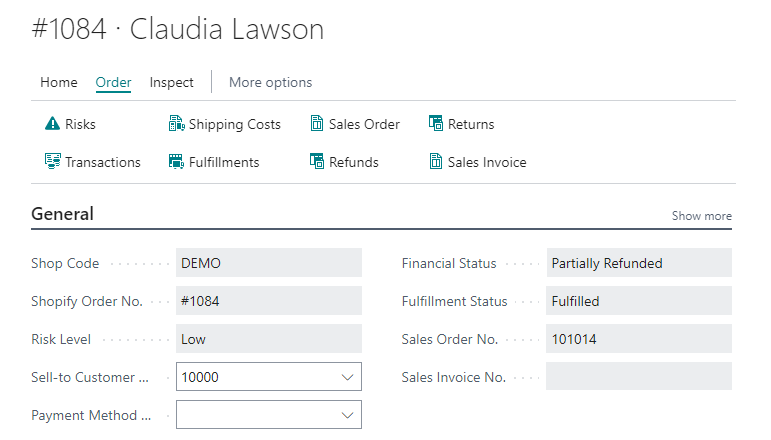Switch to the Home tab
771x440 pixels.
pyautogui.click(x=58, y=82)
